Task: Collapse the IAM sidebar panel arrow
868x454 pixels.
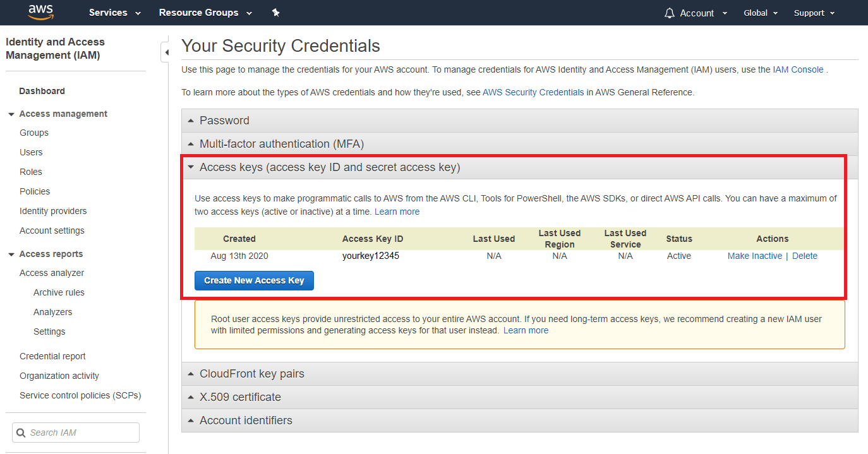Action: (166, 53)
